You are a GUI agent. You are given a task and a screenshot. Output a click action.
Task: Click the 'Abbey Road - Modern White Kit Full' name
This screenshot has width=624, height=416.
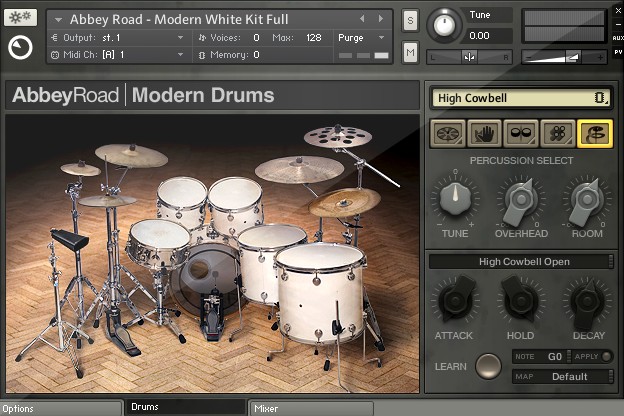tap(179, 19)
